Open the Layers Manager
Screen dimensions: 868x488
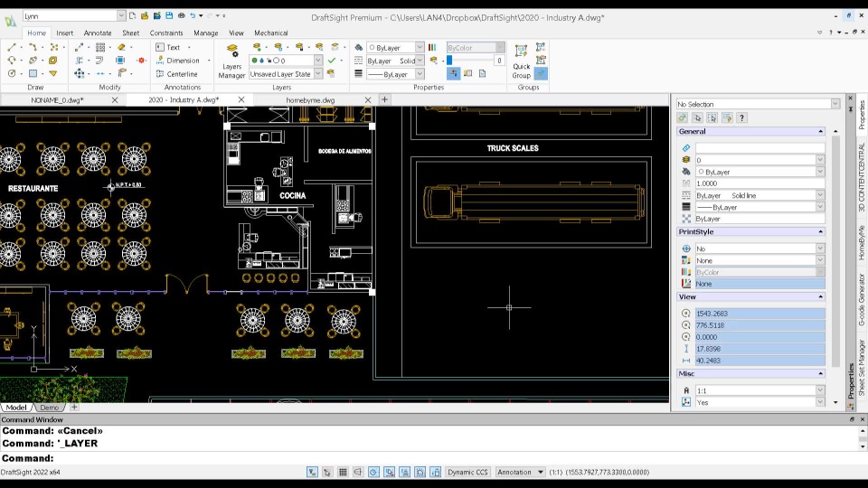click(x=232, y=61)
